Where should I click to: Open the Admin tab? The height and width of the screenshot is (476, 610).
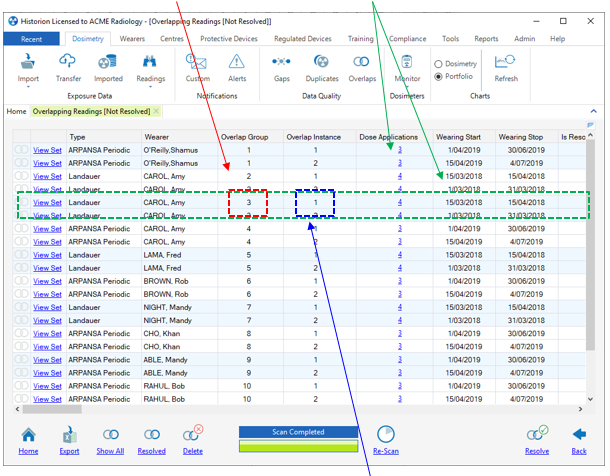[524, 39]
